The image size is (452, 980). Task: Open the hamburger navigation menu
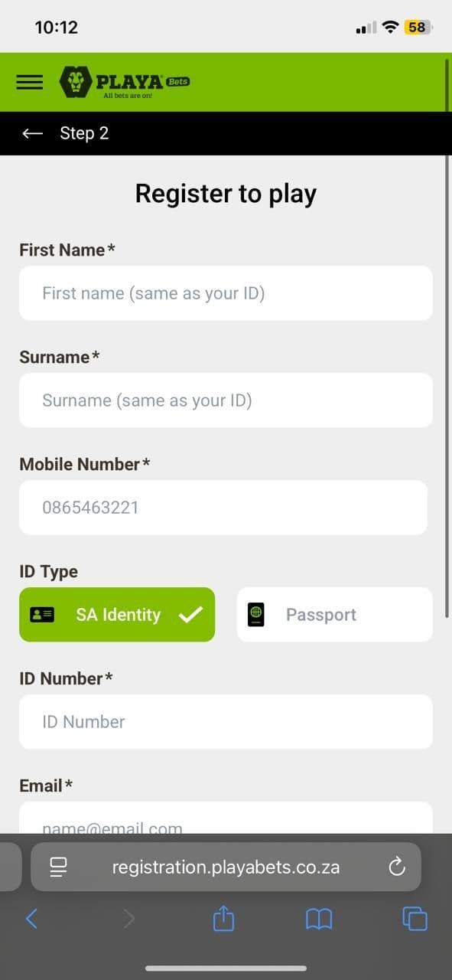click(29, 82)
